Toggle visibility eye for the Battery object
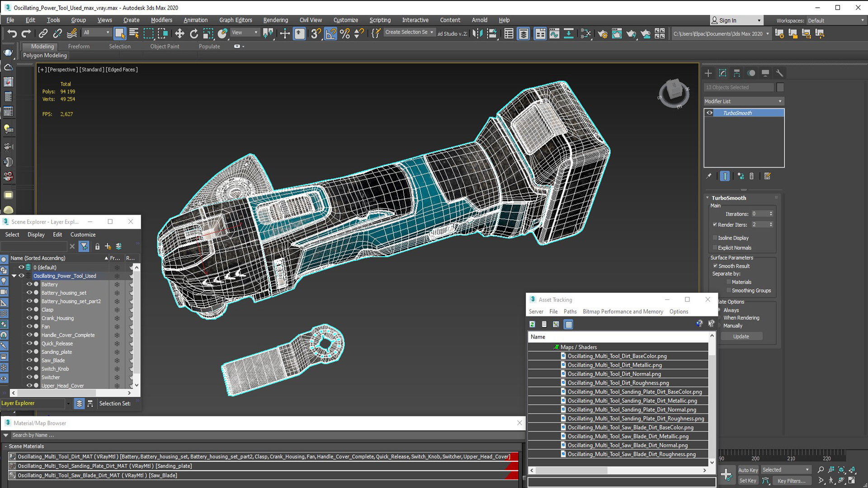 (x=29, y=284)
